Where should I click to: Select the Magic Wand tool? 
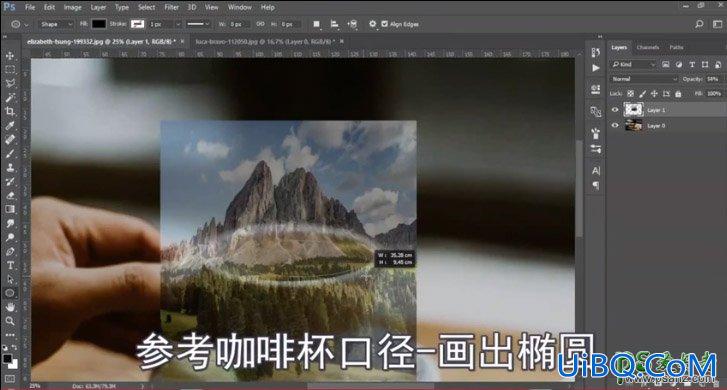pos(10,97)
